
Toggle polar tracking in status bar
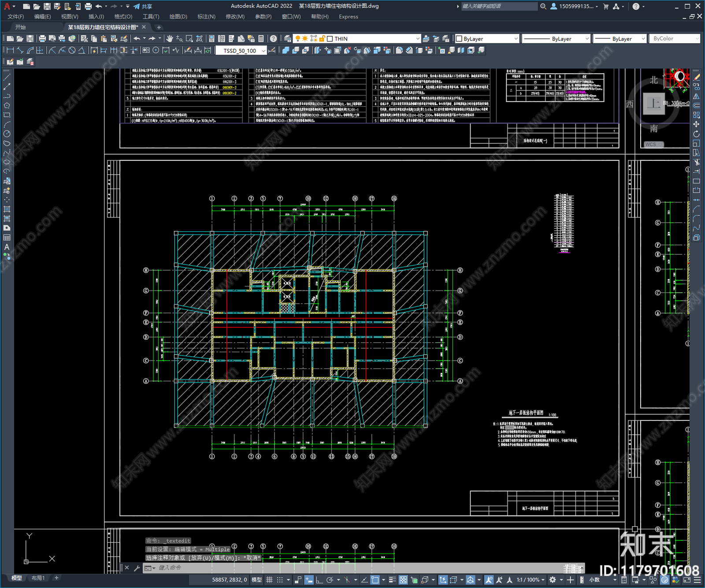[x=330, y=580]
